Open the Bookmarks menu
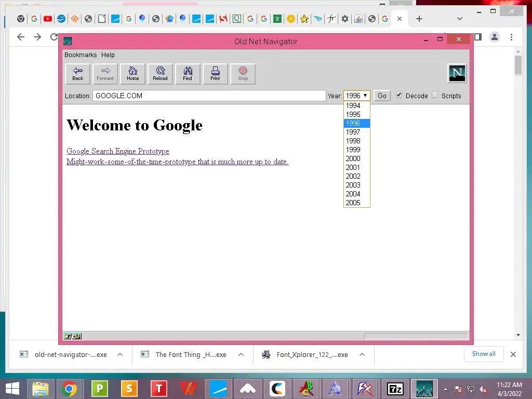 tap(81, 55)
